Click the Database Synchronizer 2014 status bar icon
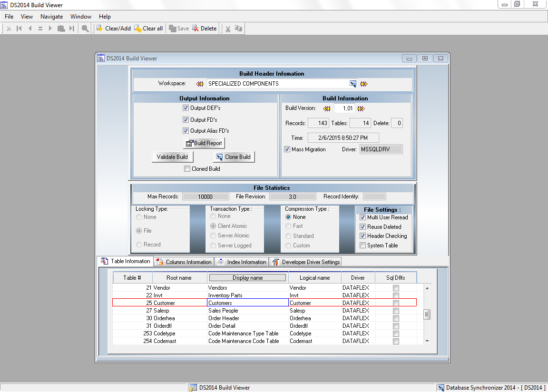548x392 pixels. click(441, 388)
